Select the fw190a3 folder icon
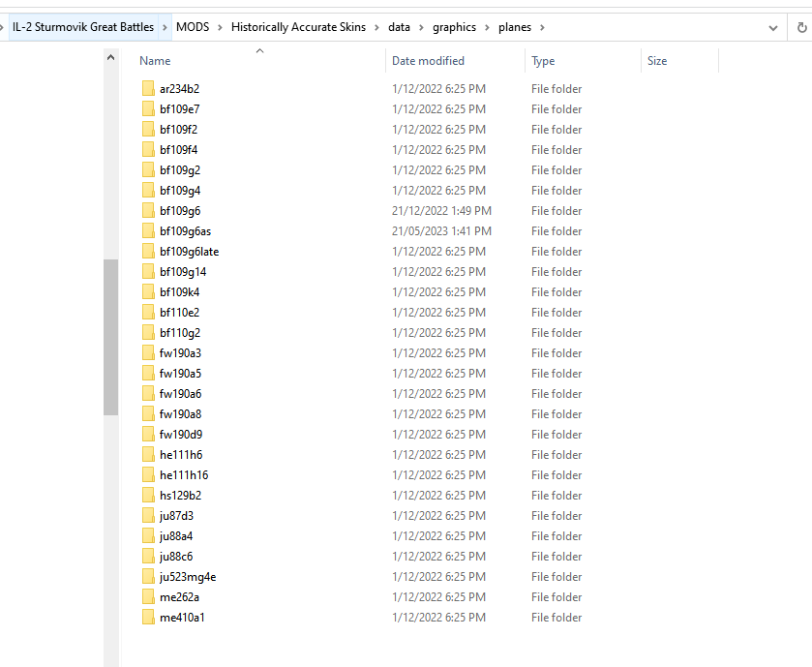Screen dimensions: 812x667 coord(148,352)
